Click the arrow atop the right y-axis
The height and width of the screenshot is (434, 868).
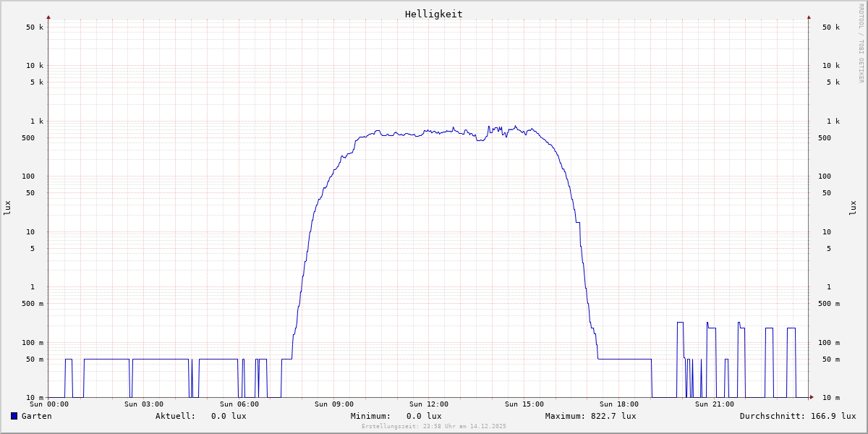[809, 17]
